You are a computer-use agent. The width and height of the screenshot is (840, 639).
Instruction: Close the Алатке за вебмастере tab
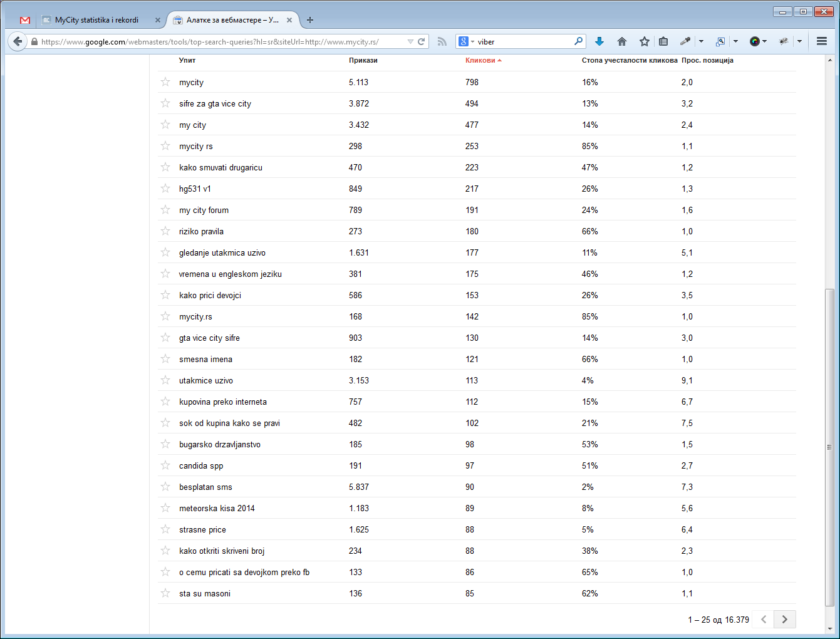coord(289,20)
